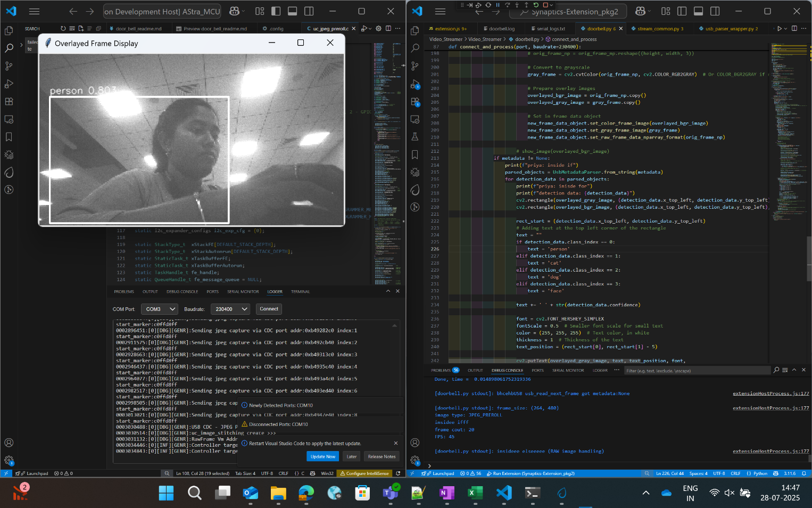The height and width of the screenshot is (508, 812).
Task: Open the 230400 baudrate dropdown
Action: point(230,309)
